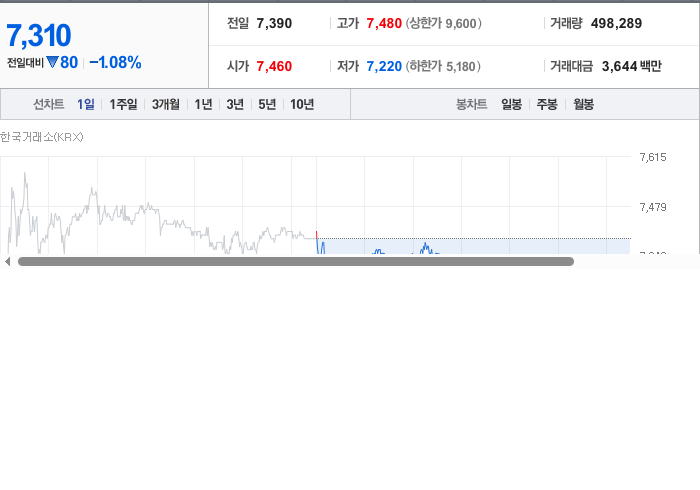Open the 월봉 candle chart
The width and height of the screenshot is (700, 490).
coord(583,104)
